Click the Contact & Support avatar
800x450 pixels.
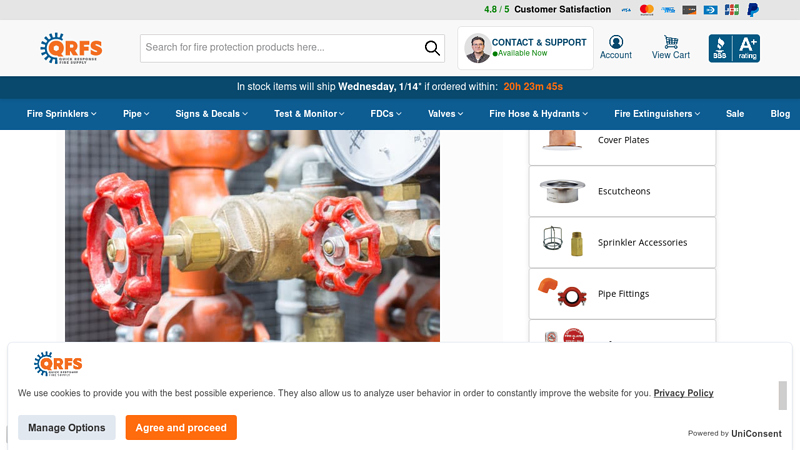tap(478, 48)
